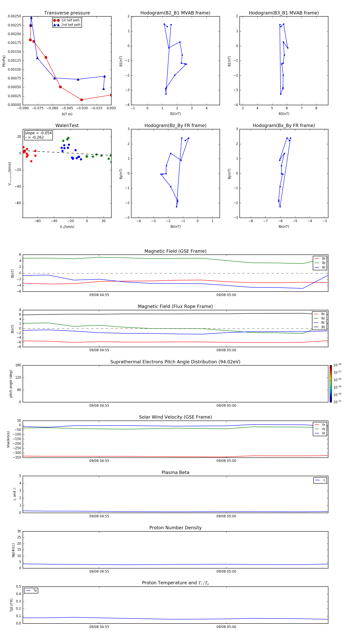Image resolution: width=351 pixels, height=644 pixels.
Task: Click the lowest red dot in WalenTest
Action: point(31,161)
